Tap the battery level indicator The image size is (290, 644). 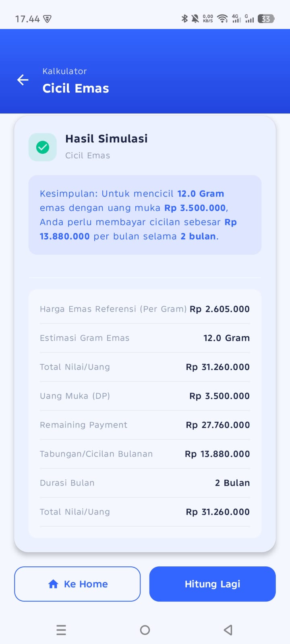[x=266, y=19]
